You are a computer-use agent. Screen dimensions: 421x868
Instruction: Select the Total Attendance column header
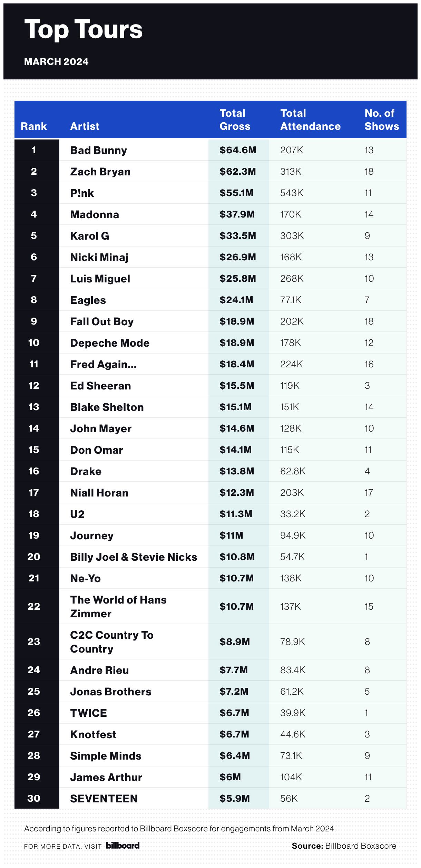coord(310,120)
